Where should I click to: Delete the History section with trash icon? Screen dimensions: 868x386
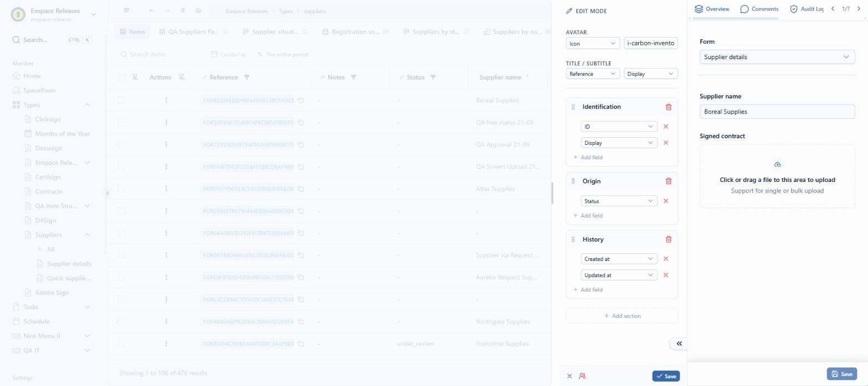pos(668,239)
